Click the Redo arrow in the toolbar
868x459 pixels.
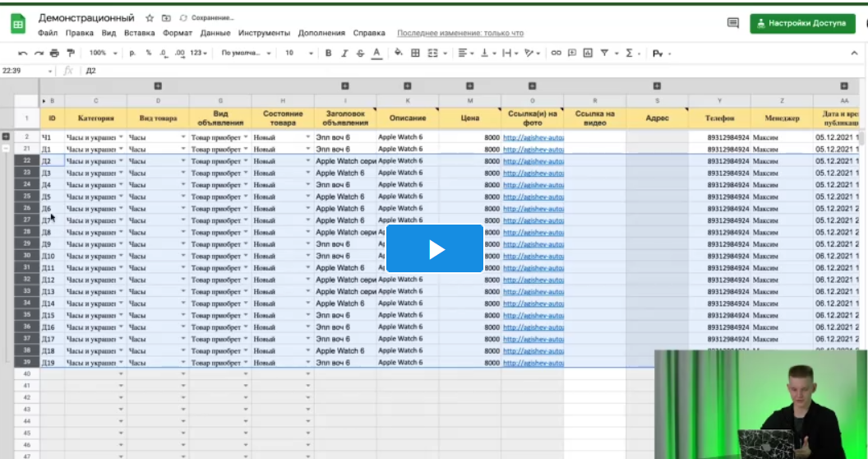coord(39,53)
